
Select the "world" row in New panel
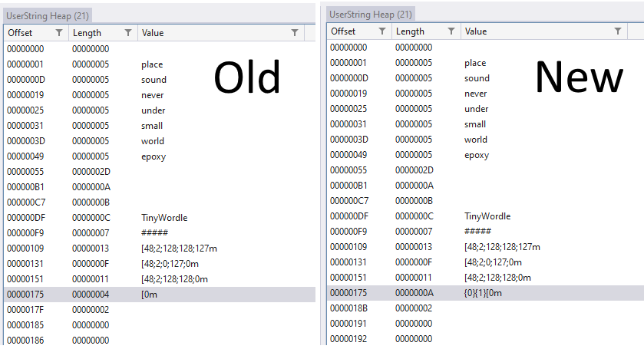pos(476,140)
